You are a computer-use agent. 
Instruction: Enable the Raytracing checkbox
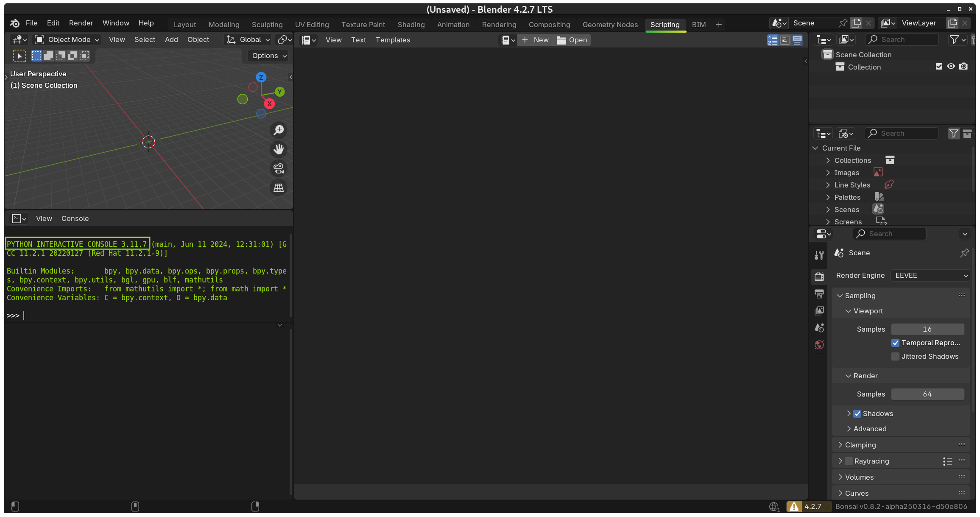click(849, 461)
